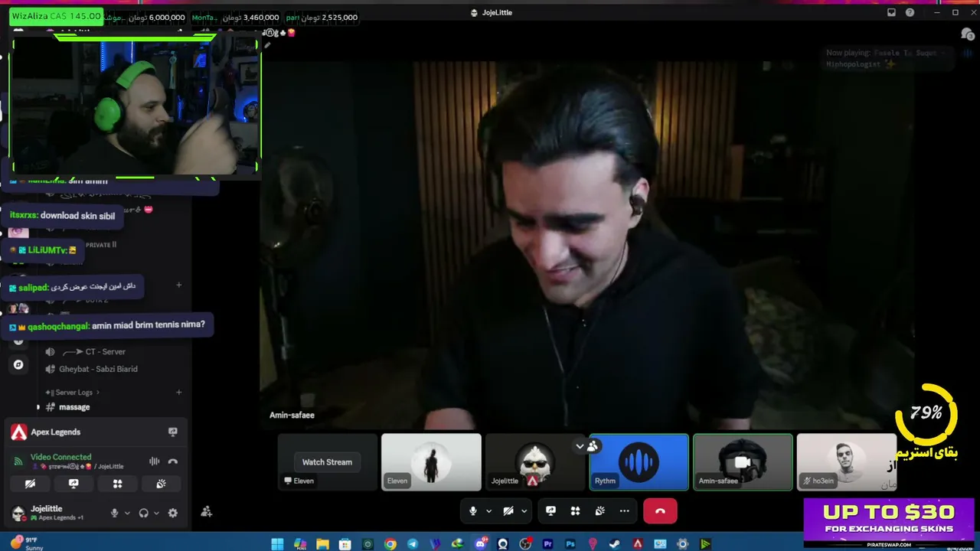Open Google Chrome from the taskbar

click(x=390, y=544)
